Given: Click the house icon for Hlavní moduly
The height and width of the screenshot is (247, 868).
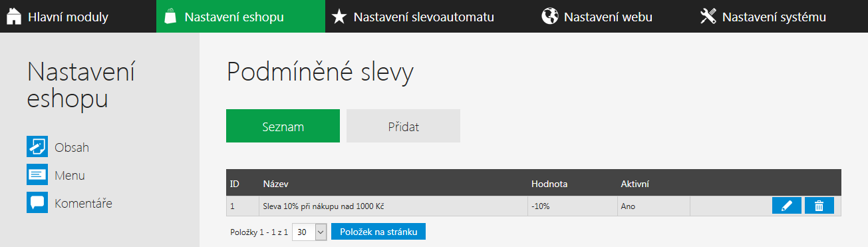Looking at the screenshot, I should tap(14, 17).
